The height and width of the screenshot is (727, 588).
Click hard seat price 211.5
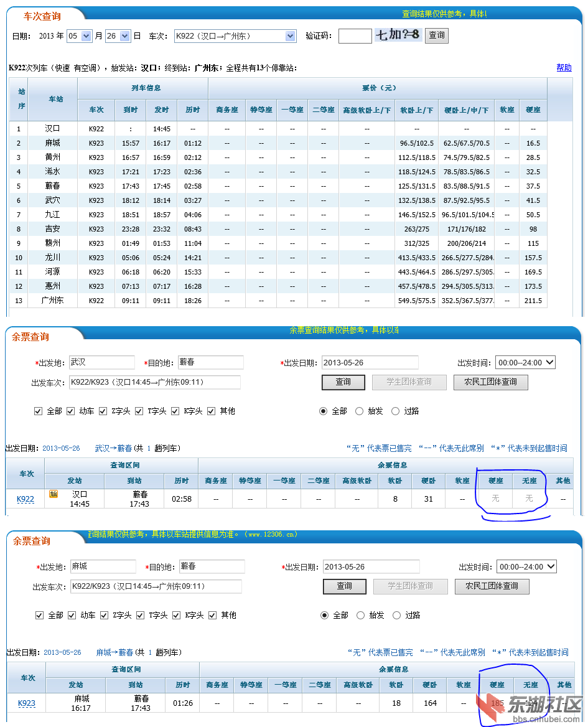(533, 301)
